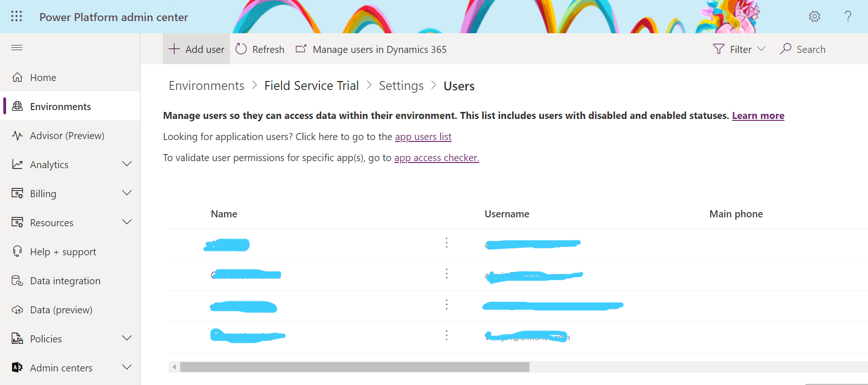Click the external link icon for Dynamics 365

tap(301, 49)
